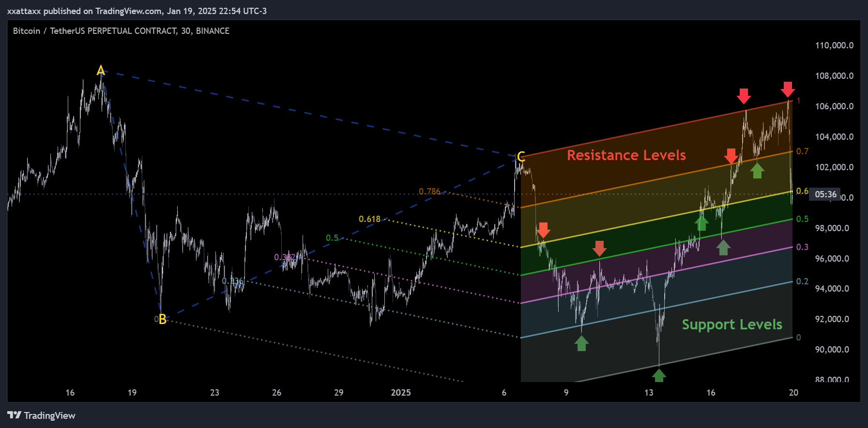Click 102,000.0 on the price axis
The height and width of the screenshot is (428, 868).
click(x=834, y=167)
